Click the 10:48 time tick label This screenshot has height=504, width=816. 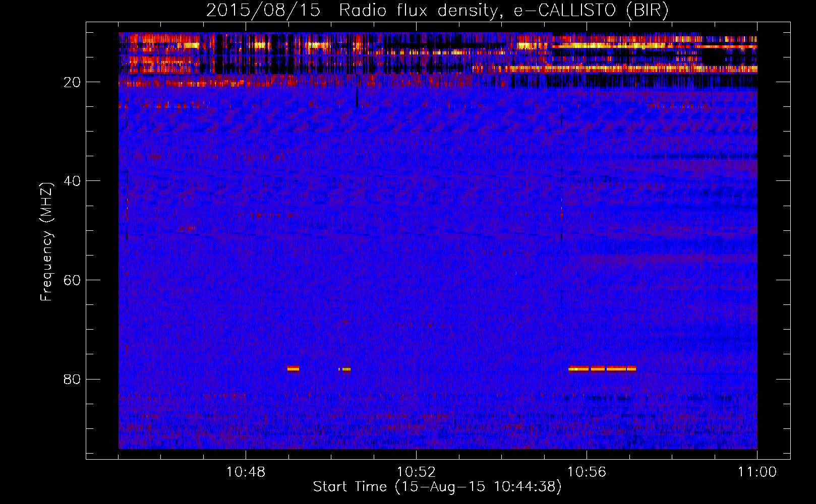tap(246, 472)
